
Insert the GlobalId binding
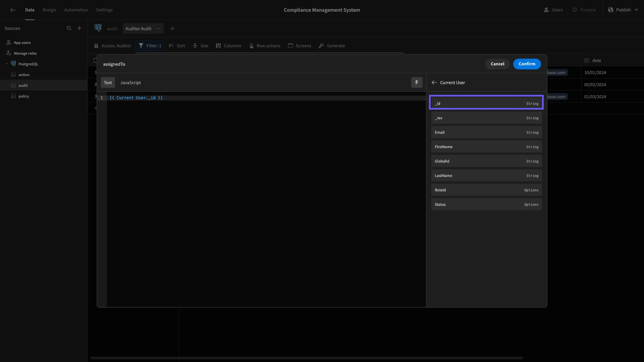tap(486, 161)
